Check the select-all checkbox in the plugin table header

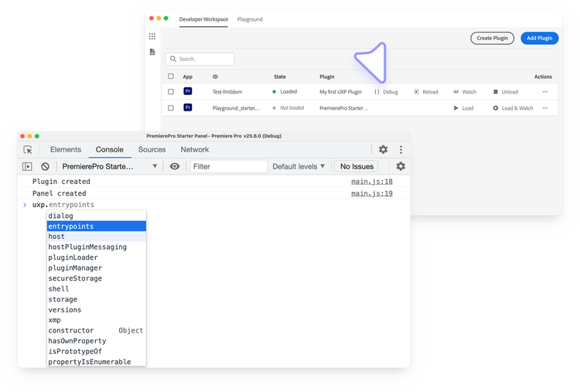click(171, 77)
